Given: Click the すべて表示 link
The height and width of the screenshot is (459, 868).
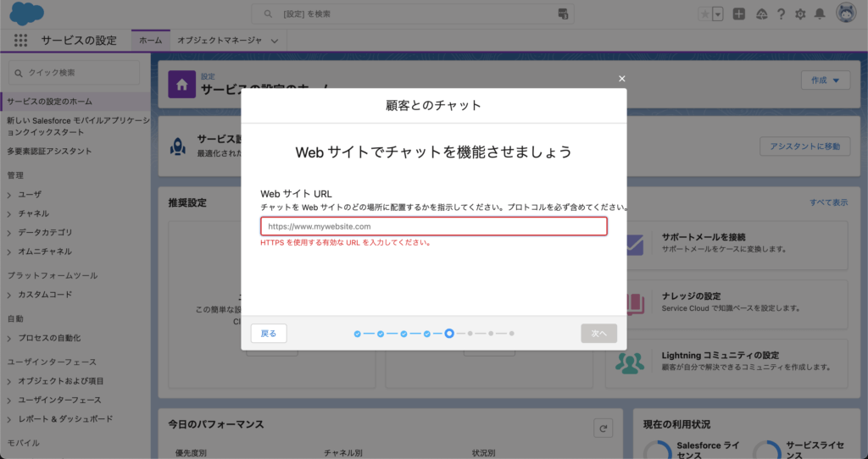Looking at the screenshot, I should pyautogui.click(x=829, y=202).
